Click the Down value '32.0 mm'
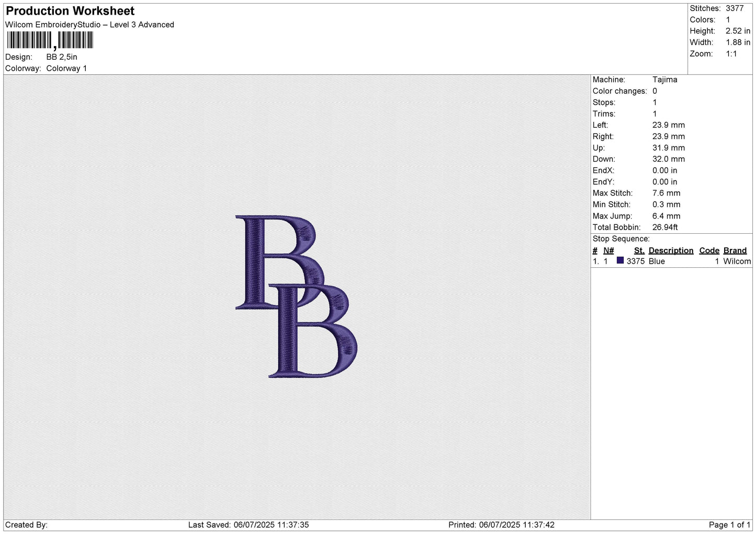This screenshot has width=756, height=534. [x=669, y=159]
